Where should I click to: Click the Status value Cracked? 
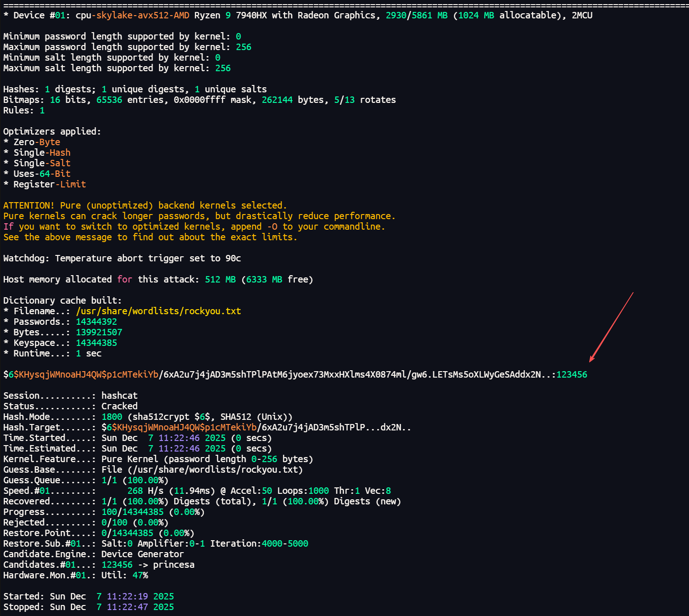[119, 406]
